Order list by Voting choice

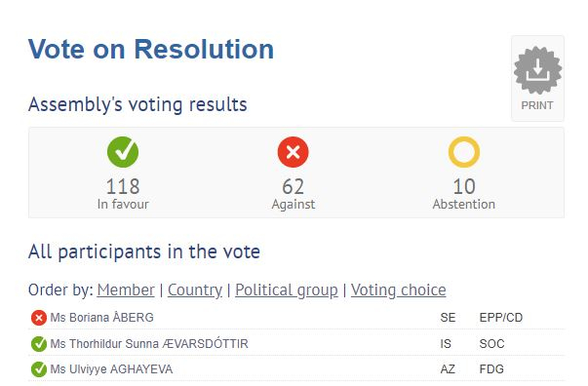click(398, 290)
